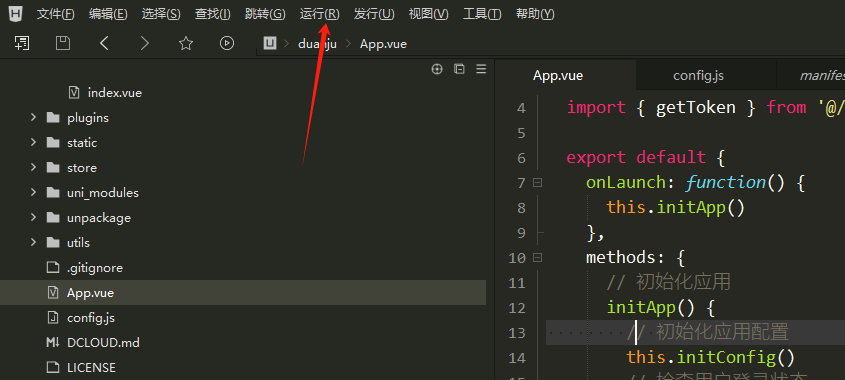Click the store folder icon

coord(53,168)
